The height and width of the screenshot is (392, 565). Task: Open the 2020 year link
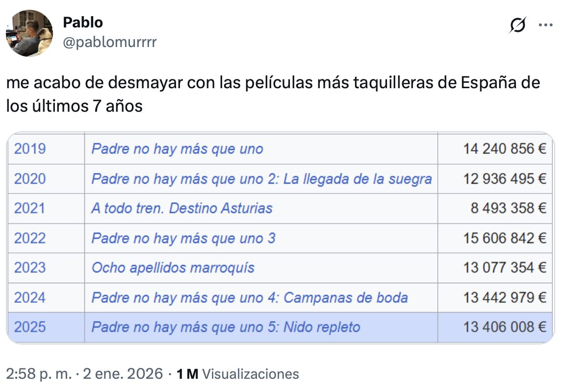coord(30,179)
